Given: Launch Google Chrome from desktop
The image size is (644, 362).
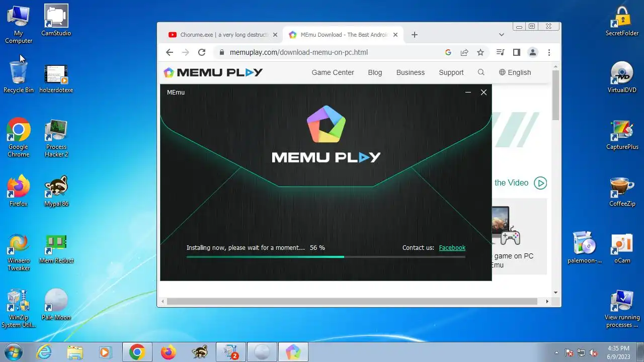Looking at the screenshot, I should click(x=19, y=138).
